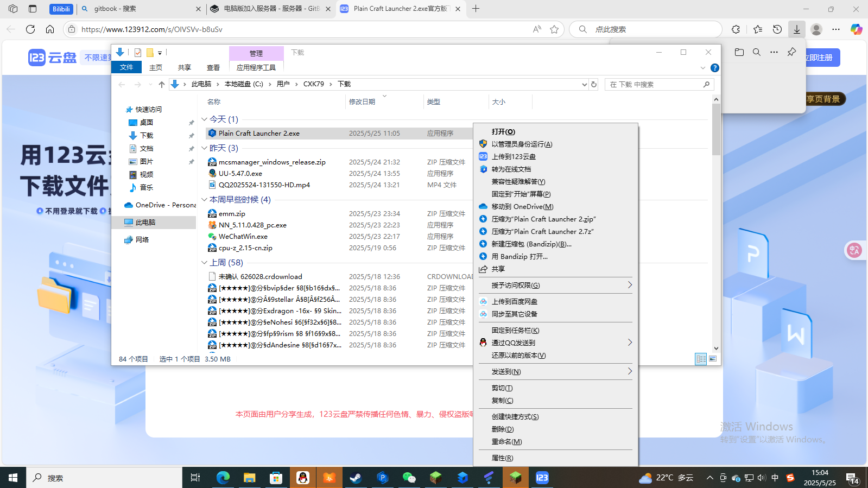
Task: Open Microsoft Edge taskbar icon
Action: [223, 478]
